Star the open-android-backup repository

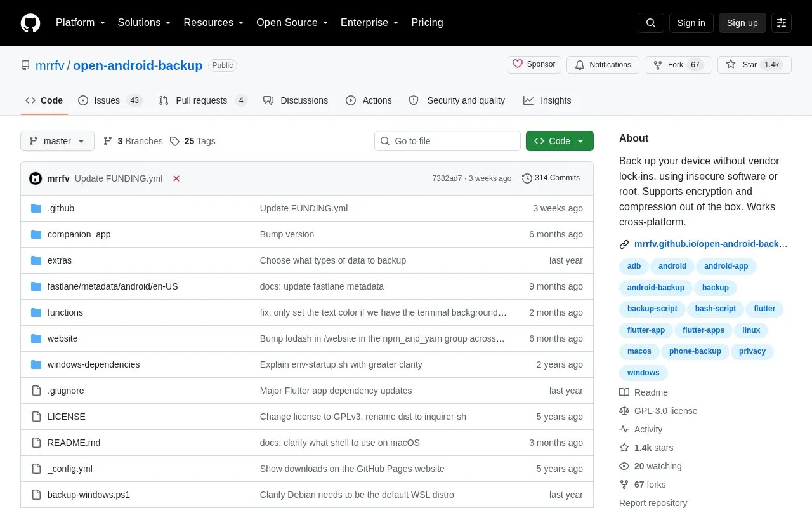[x=754, y=65]
